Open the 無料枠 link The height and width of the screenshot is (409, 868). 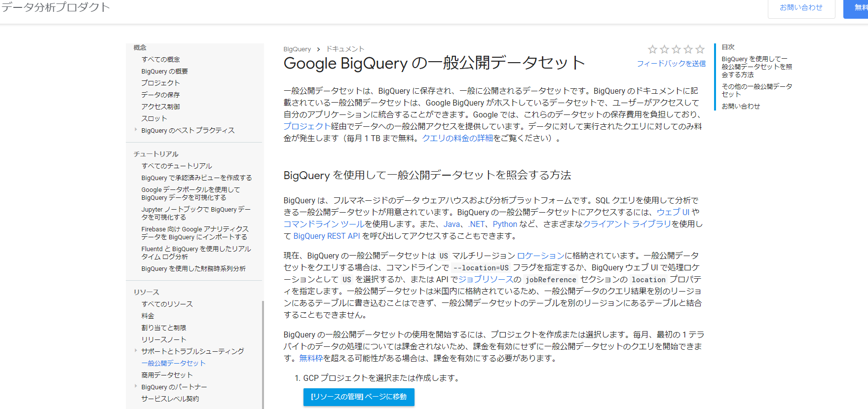[x=311, y=358]
